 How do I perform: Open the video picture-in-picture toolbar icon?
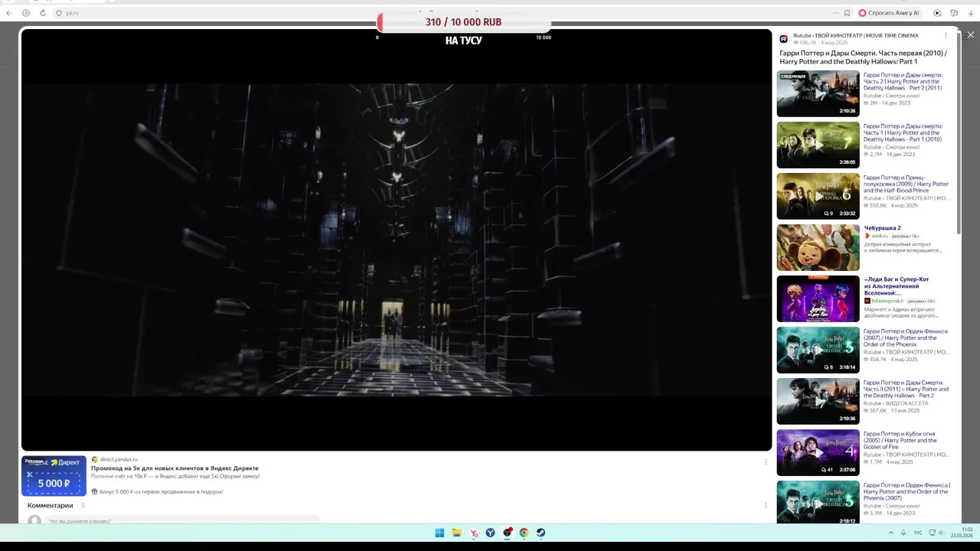click(937, 13)
